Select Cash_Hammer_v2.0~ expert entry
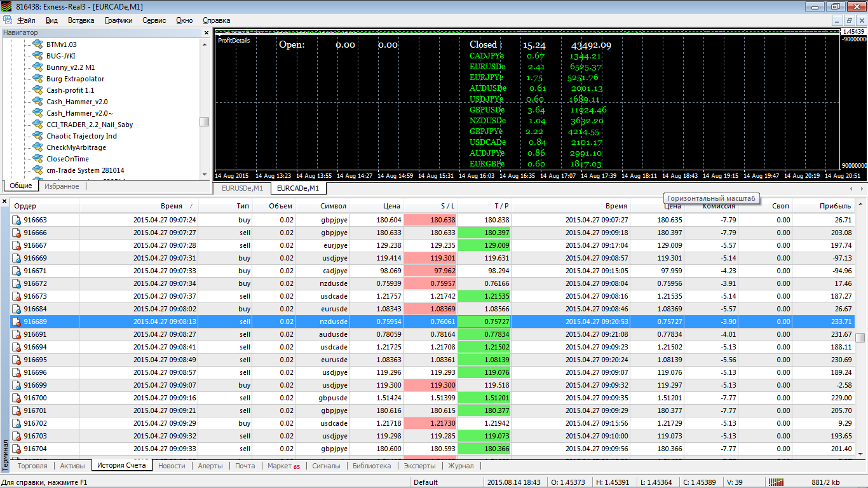This screenshot has height=488, width=868. point(79,113)
